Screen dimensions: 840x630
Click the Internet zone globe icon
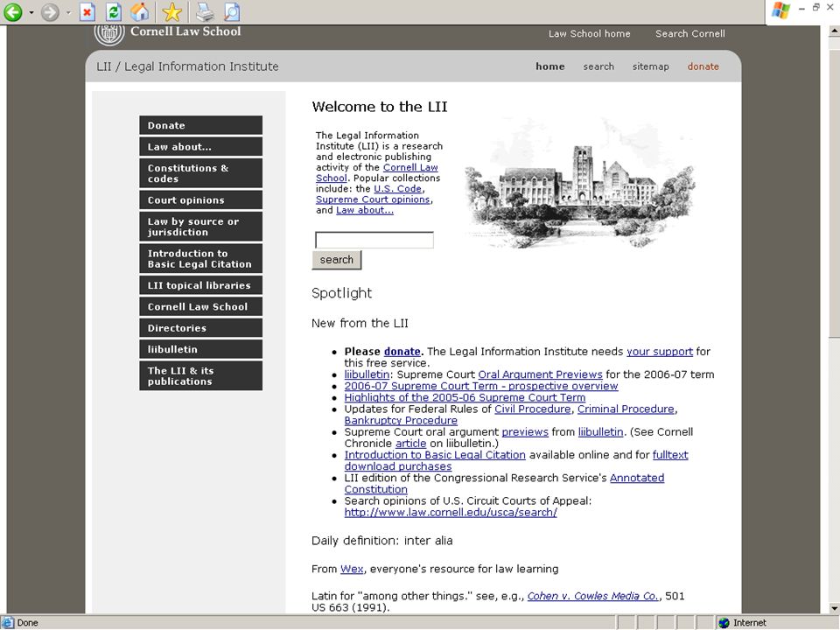[x=724, y=622]
